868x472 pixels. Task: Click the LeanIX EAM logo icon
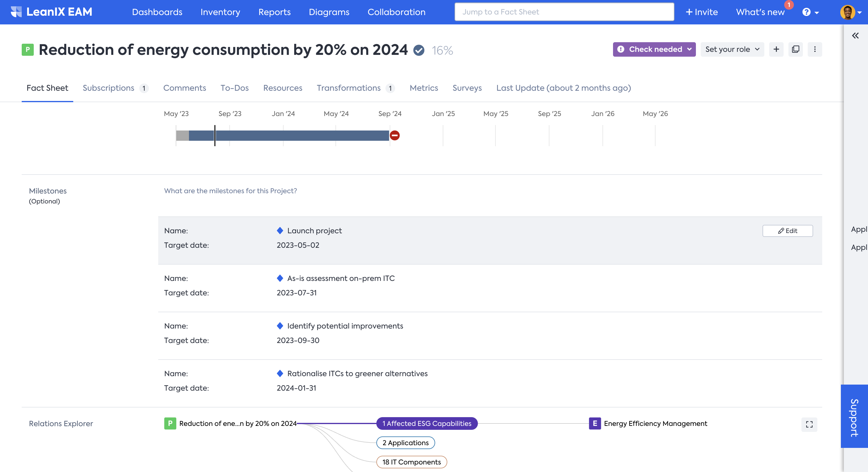pyautogui.click(x=16, y=12)
